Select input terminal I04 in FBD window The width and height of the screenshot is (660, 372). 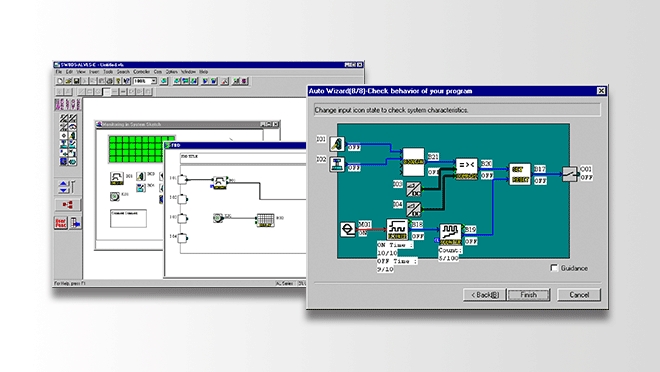pyautogui.click(x=182, y=238)
